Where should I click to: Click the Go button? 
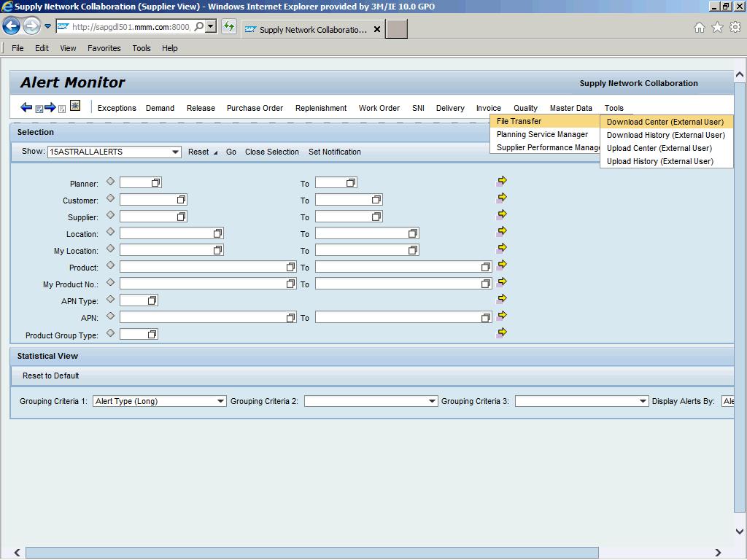point(231,152)
